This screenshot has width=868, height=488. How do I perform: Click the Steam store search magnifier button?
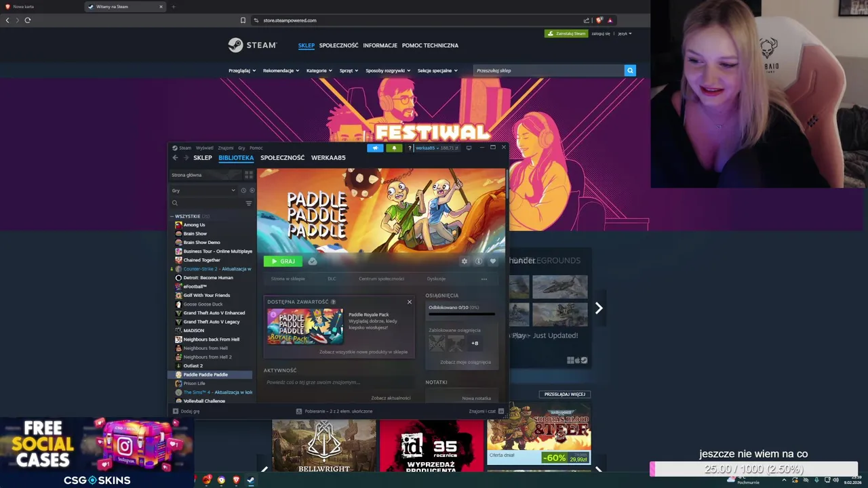coord(630,70)
